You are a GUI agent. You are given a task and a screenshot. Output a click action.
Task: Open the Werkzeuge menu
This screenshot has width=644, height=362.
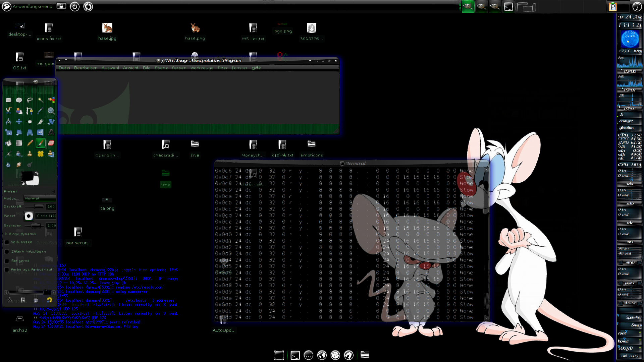pyautogui.click(x=202, y=68)
